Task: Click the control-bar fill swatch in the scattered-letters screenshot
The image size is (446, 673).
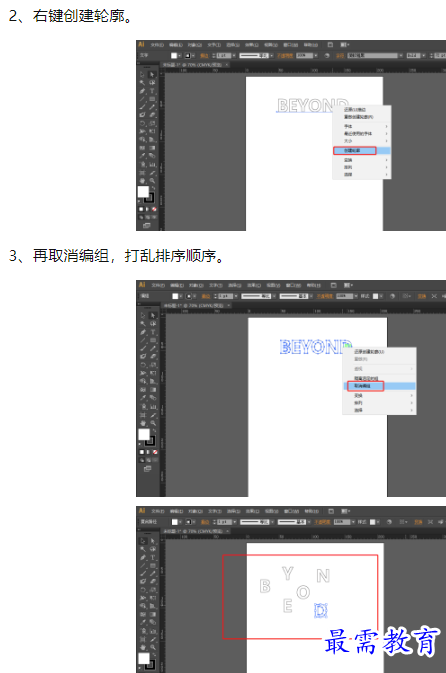Action: (x=175, y=522)
